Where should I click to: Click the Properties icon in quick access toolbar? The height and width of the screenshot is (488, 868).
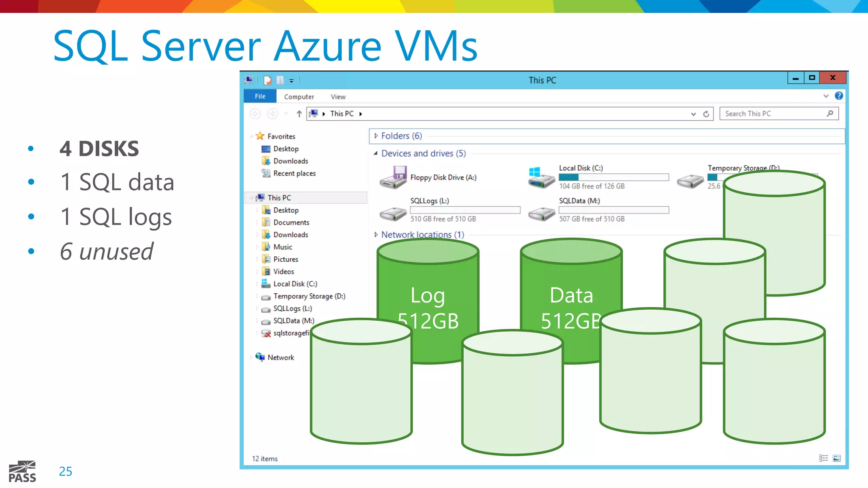(267, 80)
